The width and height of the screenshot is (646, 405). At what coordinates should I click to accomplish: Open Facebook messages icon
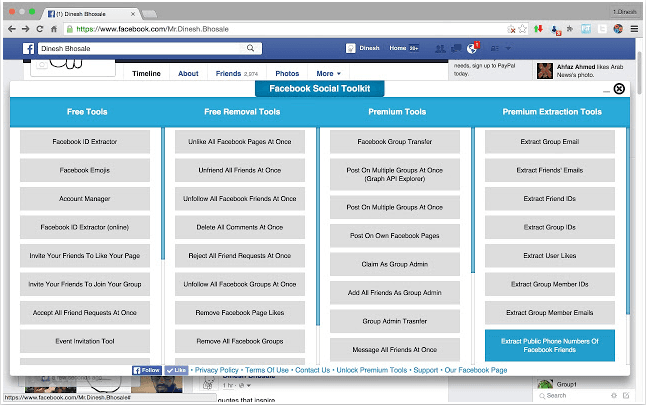click(456, 49)
